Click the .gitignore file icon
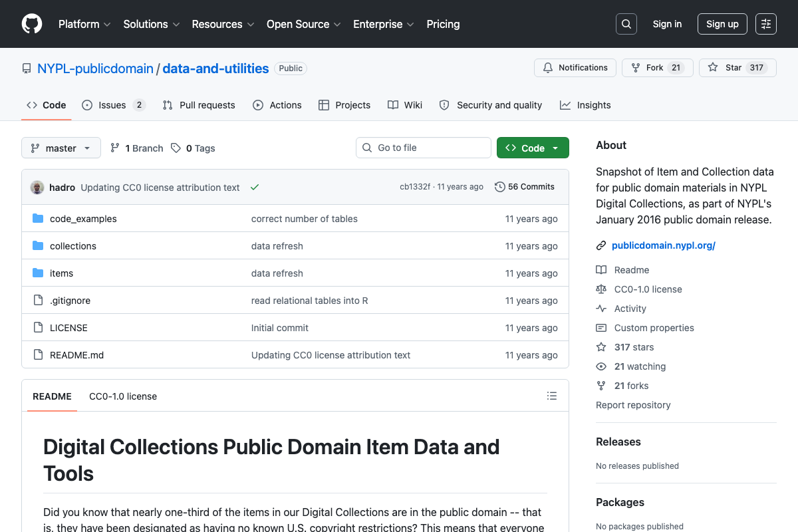 point(38,301)
